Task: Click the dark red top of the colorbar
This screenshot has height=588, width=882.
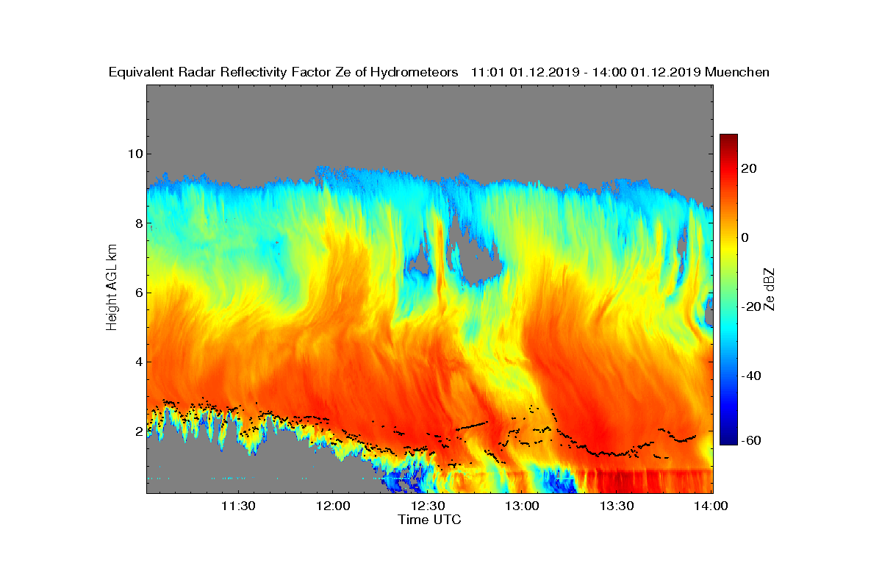Action: click(x=728, y=138)
